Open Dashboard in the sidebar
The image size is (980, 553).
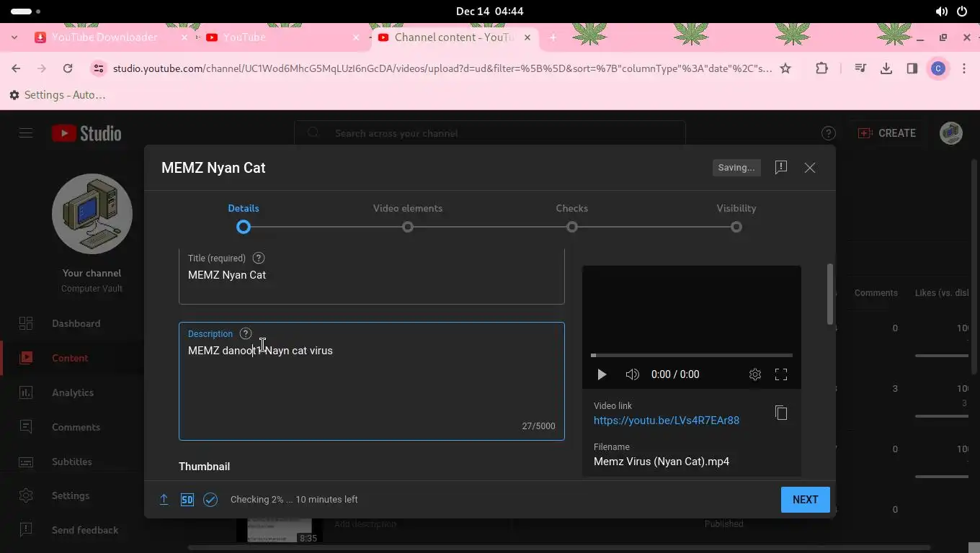[x=72, y=323]
